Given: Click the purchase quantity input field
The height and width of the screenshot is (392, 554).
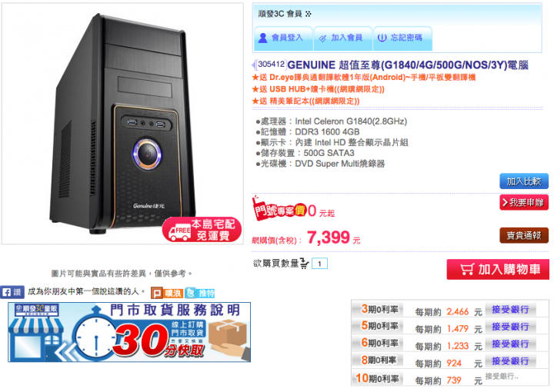Looking at the screenshot, I should pos(320,264).
